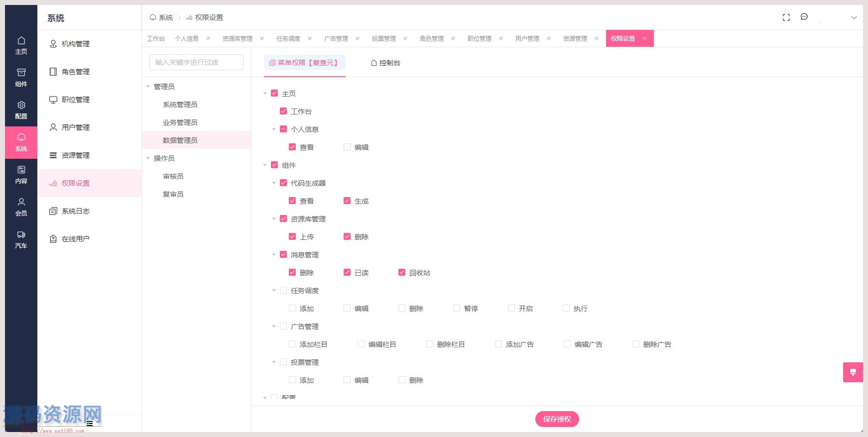This screenshot has height=437, width=868.
Task: Collapse the 消息管理 node
Action: point(274,255)
